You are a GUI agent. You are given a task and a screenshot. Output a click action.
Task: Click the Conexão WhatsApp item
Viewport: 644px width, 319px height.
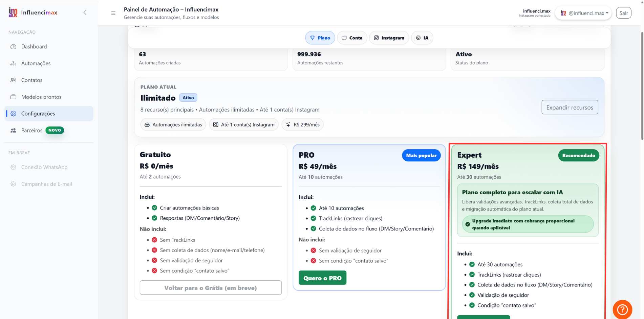coord(44,167)
